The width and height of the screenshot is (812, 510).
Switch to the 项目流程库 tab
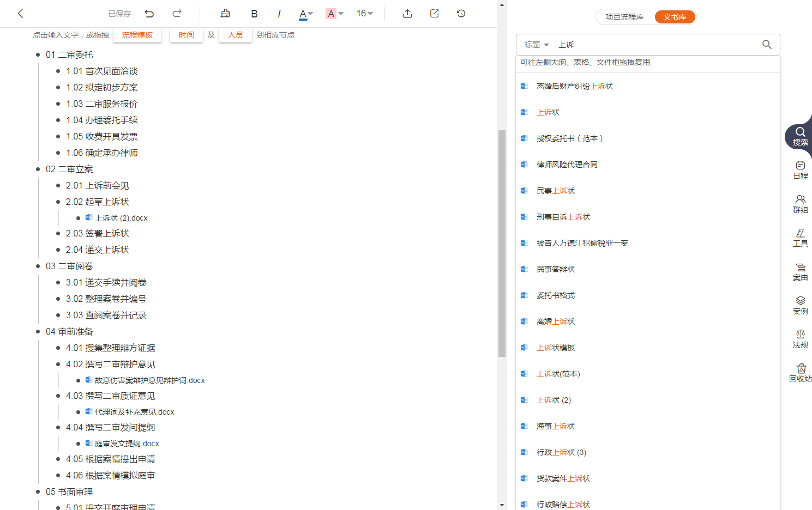click(x=625, y=17)
